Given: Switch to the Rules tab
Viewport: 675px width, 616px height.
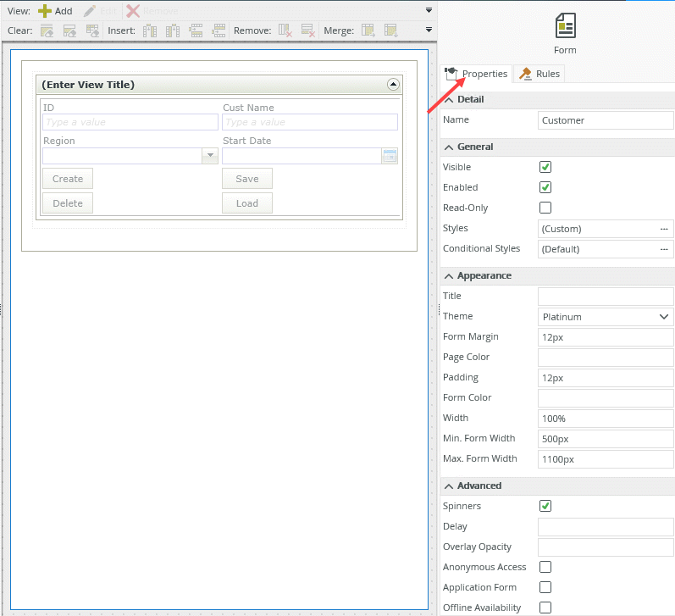Looking at the screenshot, I should tap(539, 74).
